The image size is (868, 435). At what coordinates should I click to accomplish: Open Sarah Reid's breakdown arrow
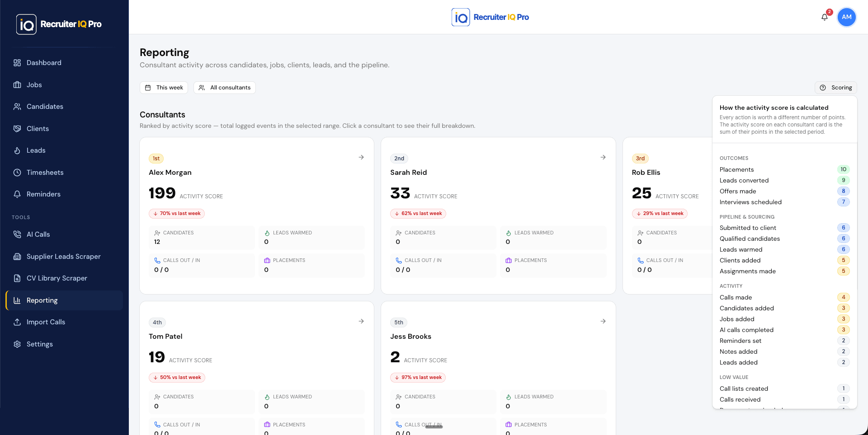point(603,157)
